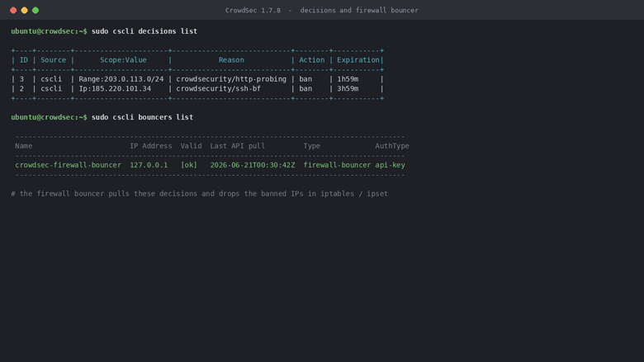Click the 'sudo cscli bouncers list' command
The height and width of the screenshot is (362, 644).
[142, 117]
